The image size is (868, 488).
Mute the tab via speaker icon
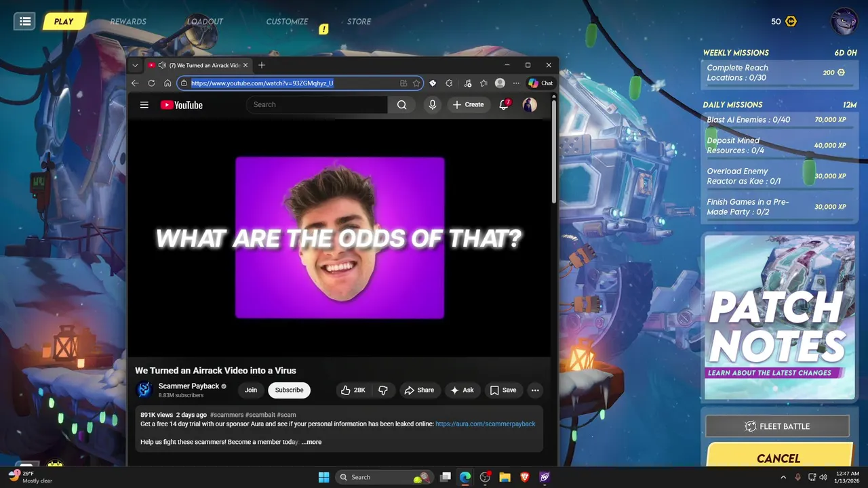click(x=162, y=65)
